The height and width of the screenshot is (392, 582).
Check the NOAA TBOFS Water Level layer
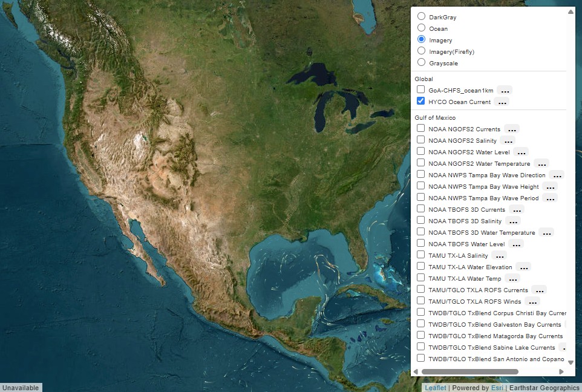[x=420, y=243]
